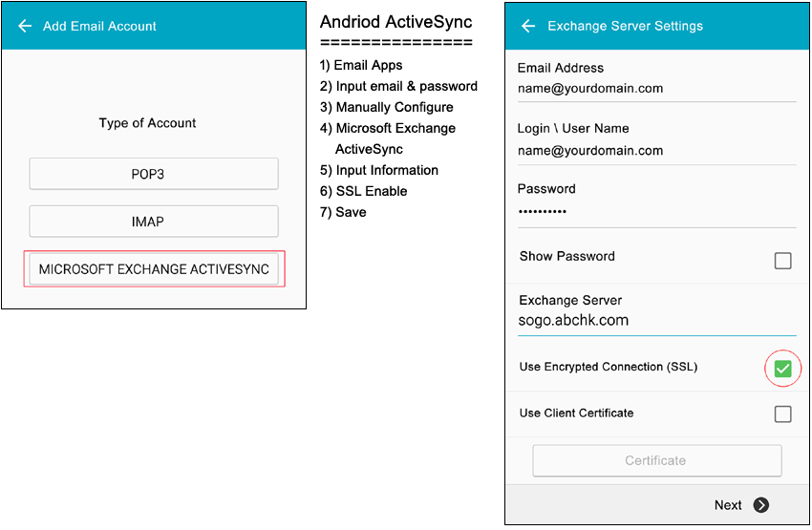Click the 'Andriod ActiveSync' heading
Screen dimensions: 812x530
point(396,22)
